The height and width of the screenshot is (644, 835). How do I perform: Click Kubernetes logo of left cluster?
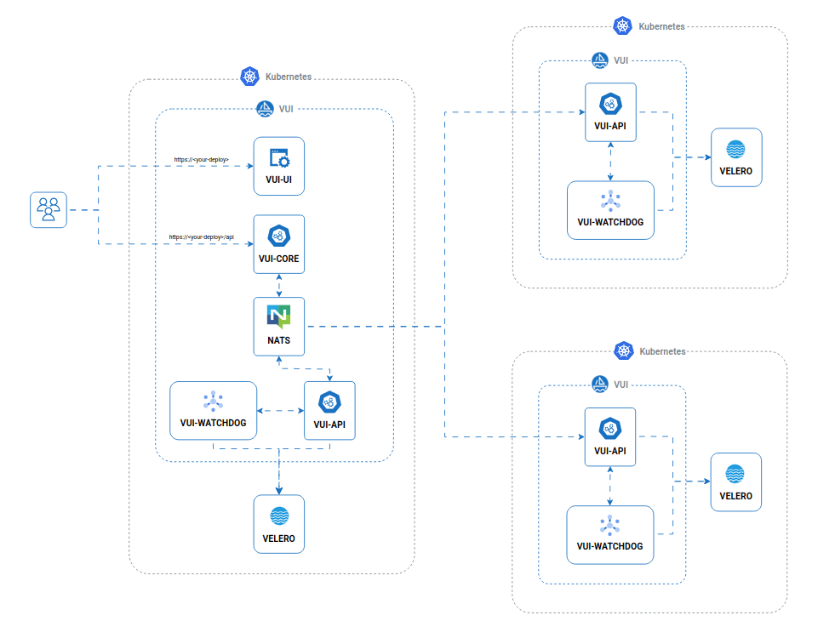249,76
